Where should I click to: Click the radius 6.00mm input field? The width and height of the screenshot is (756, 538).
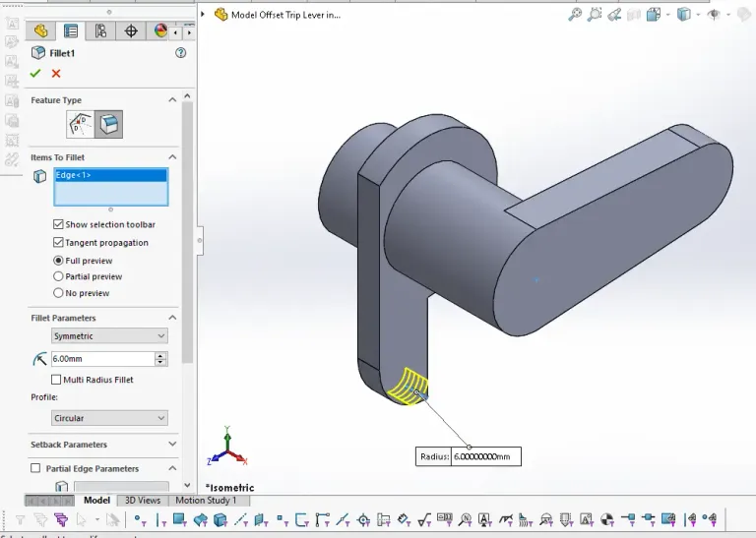(x=101, y=359)
